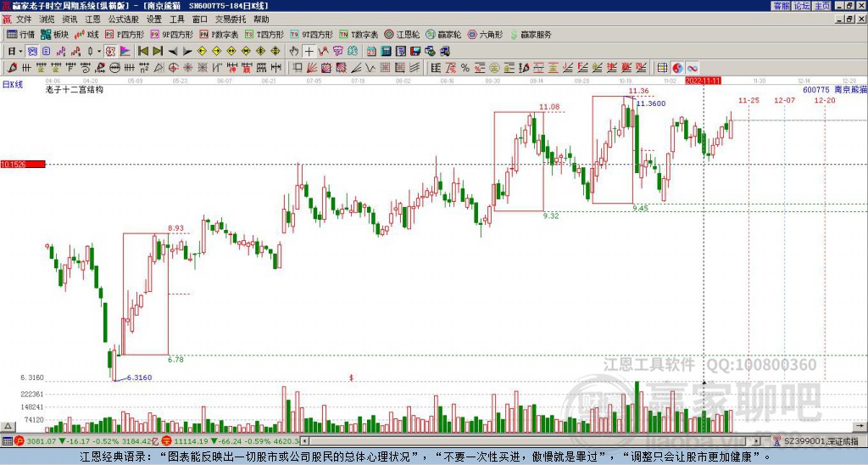Open the 江恩 menu
The image size is (868, 465).
coord(93,20)
